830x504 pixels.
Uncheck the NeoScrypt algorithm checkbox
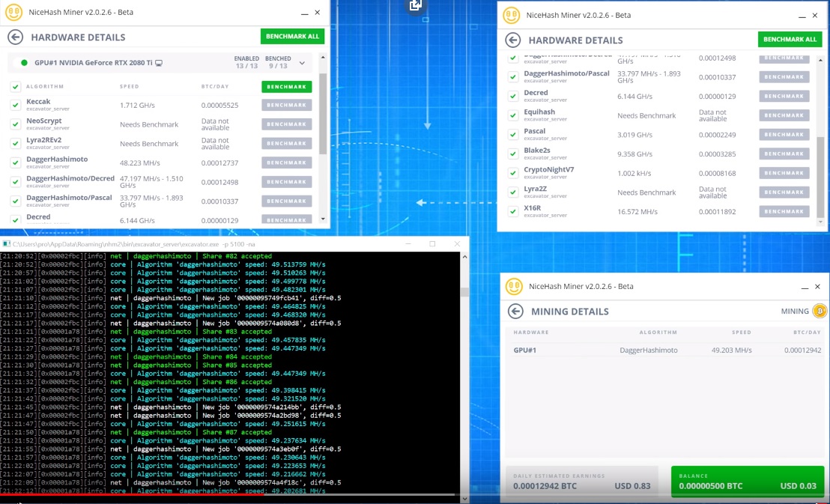click(15, 124)
